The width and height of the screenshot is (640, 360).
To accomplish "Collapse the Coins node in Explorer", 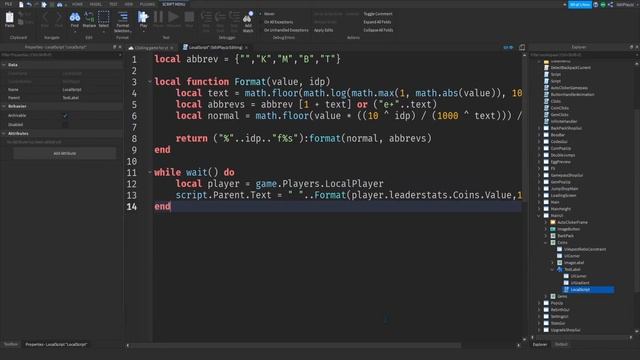I will pos(546,242).
